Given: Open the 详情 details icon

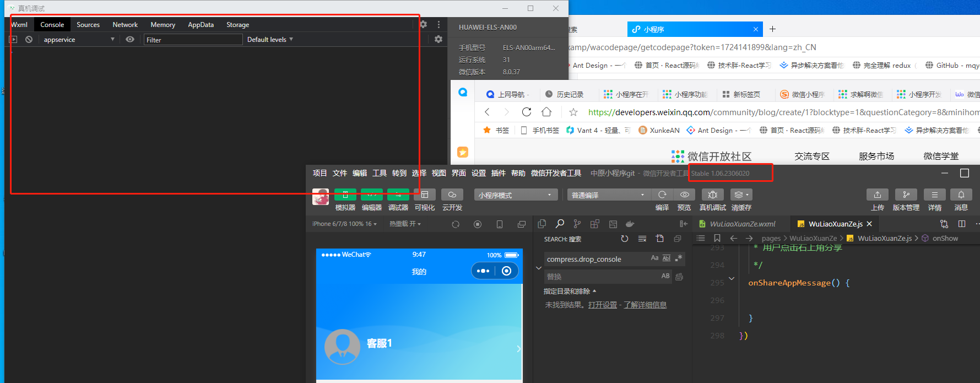Looking at the screenshot, I should pos(935,195).
